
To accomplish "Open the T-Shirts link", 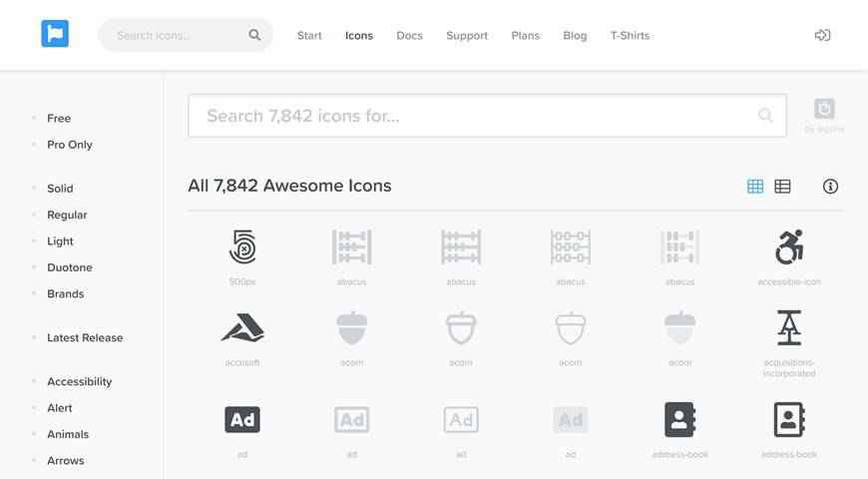I will [x=630, y=36].
